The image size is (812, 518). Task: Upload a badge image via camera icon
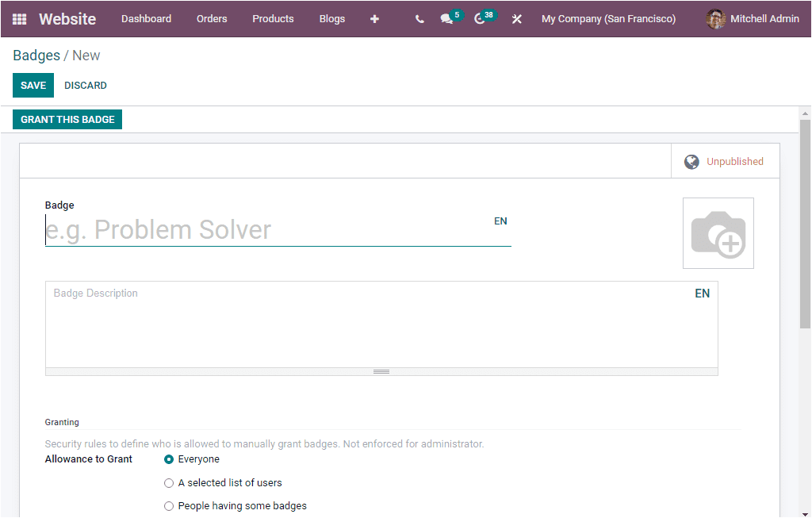[718, 232]
